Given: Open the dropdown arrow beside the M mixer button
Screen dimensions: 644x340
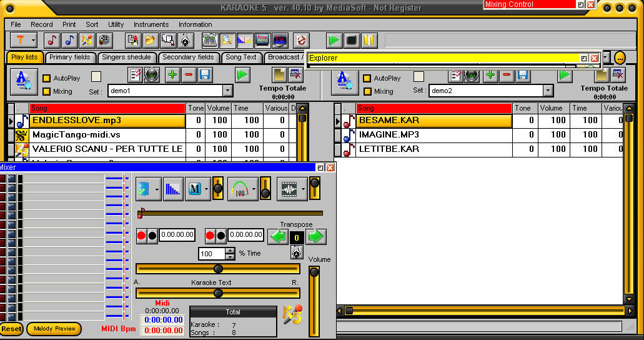Looking at the screenshot, I should point(206,189).
